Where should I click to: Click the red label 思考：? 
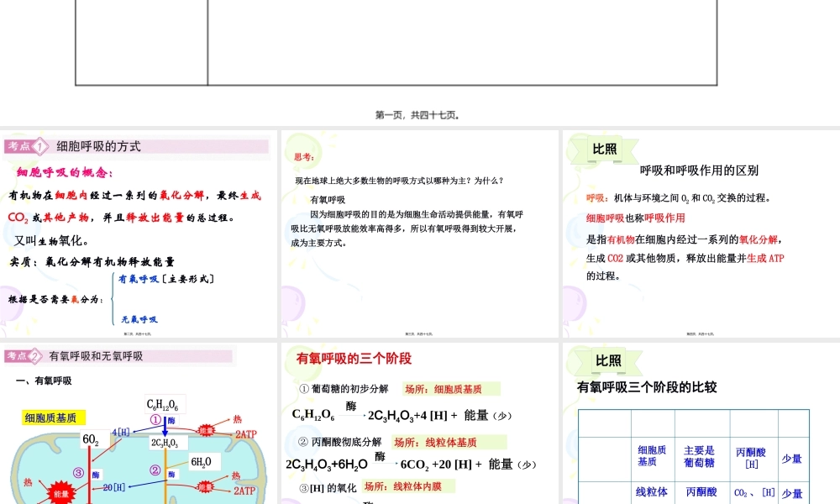point(304,157)
